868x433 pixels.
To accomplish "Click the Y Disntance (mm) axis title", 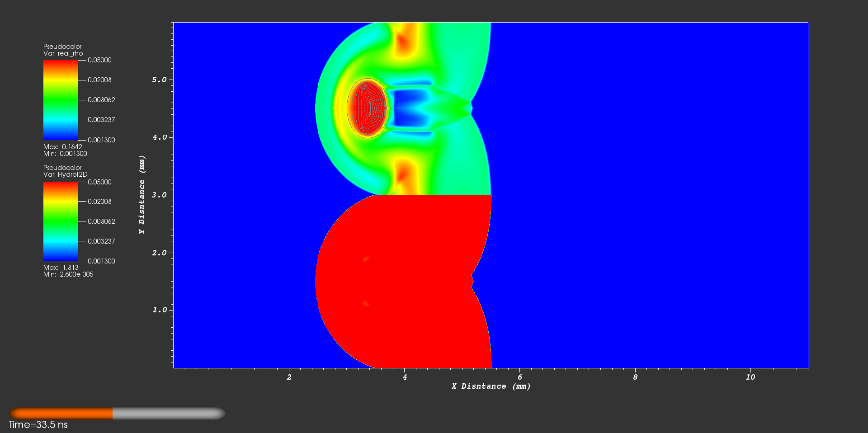I will point(142,195).
